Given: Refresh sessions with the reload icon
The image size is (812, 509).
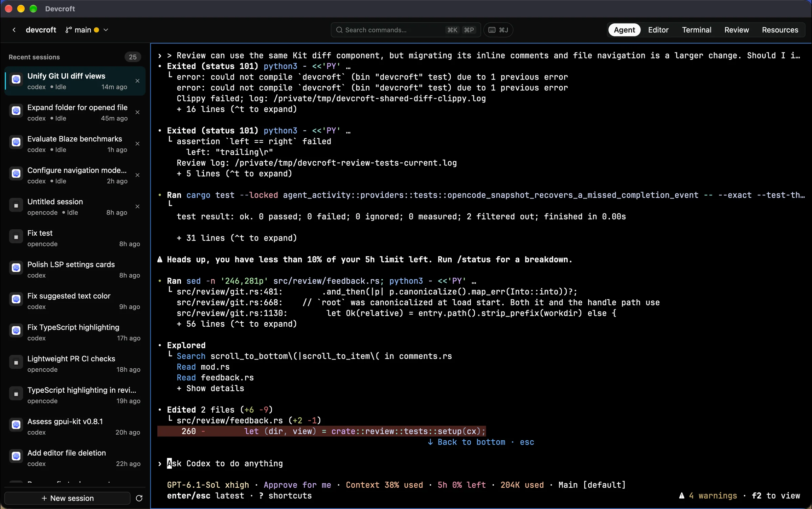Looking at the screenshot, I should click(139, 498).
